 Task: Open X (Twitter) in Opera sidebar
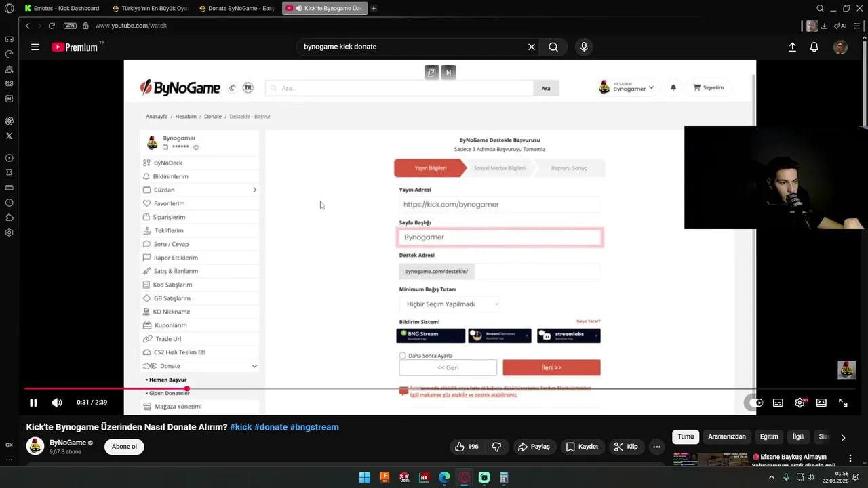point(9,136)
